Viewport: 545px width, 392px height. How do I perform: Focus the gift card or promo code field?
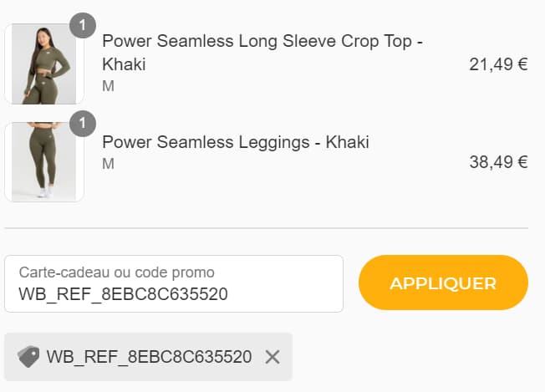tap(174, 284)
